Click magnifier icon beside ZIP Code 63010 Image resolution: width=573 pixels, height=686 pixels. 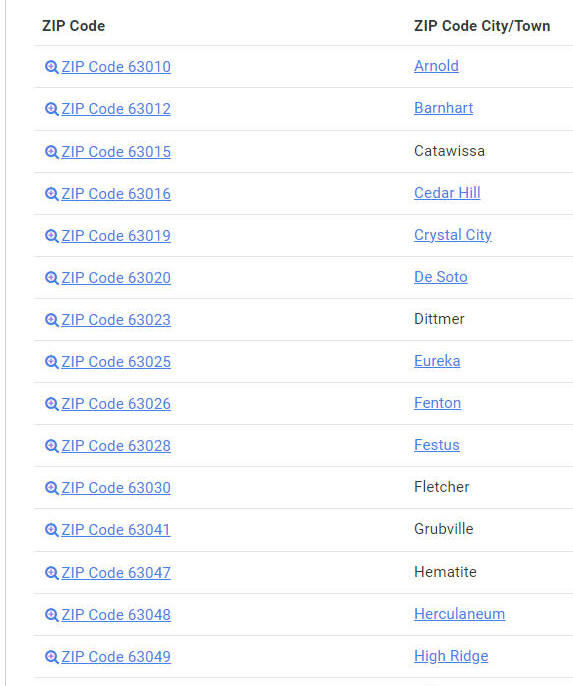[x=52, y=67]
